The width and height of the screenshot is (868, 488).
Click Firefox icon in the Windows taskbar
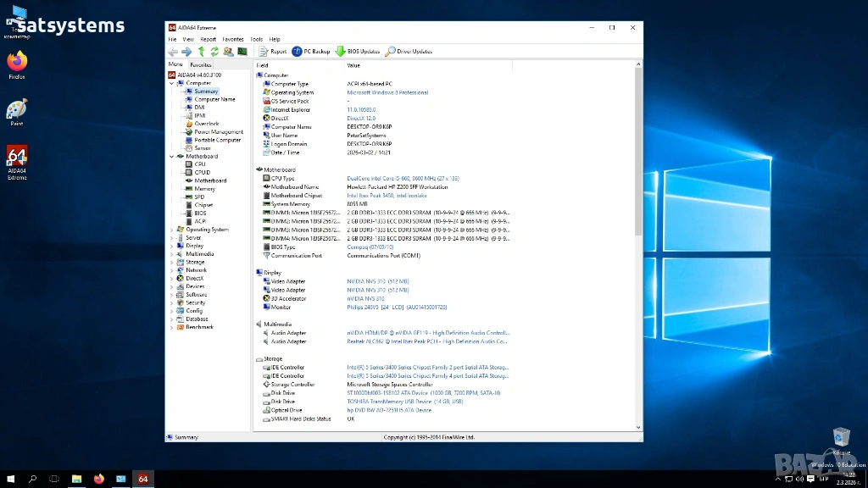point(98,479)
